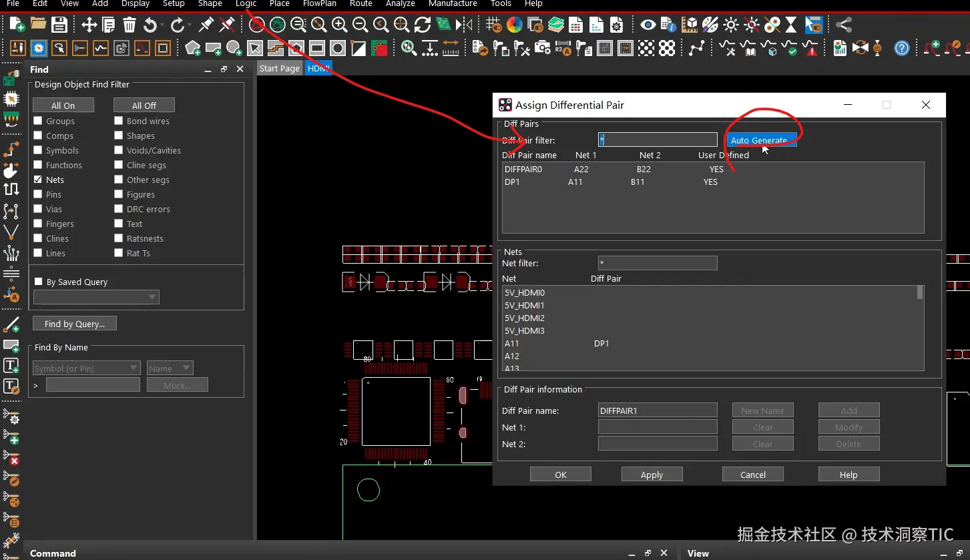
Task: Open the Manufacture menu
Action: coord(453,4)
